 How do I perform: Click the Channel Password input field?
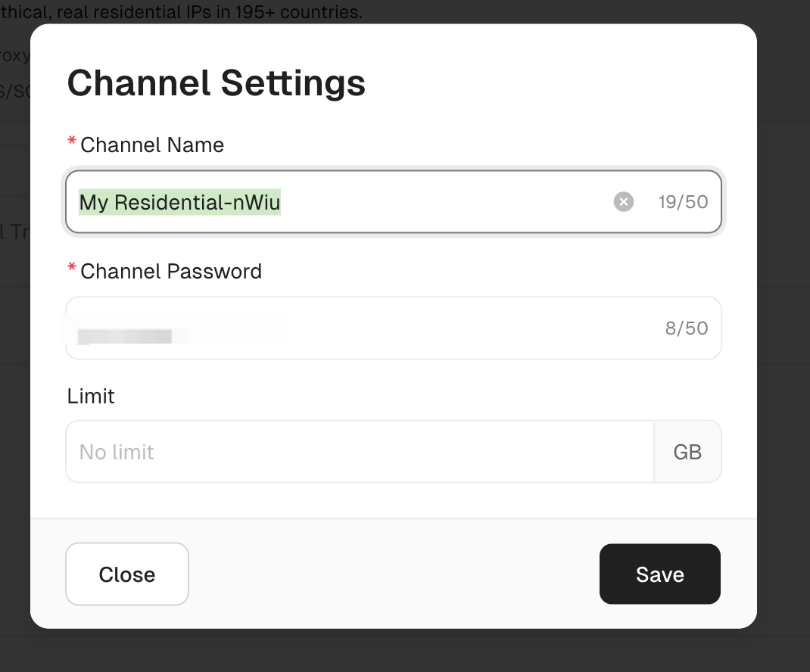tap(416, 328)
